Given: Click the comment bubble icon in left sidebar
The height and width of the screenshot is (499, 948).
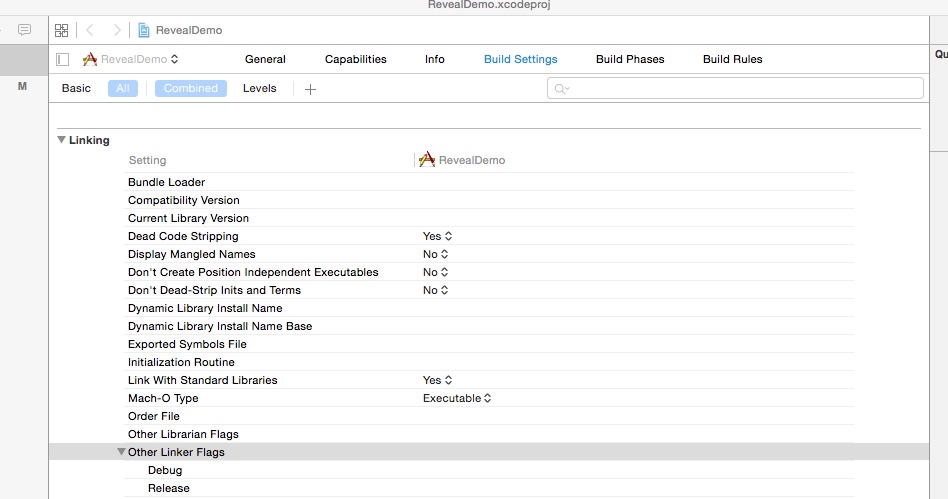Looking at the screenshot, I should point(24,30).
